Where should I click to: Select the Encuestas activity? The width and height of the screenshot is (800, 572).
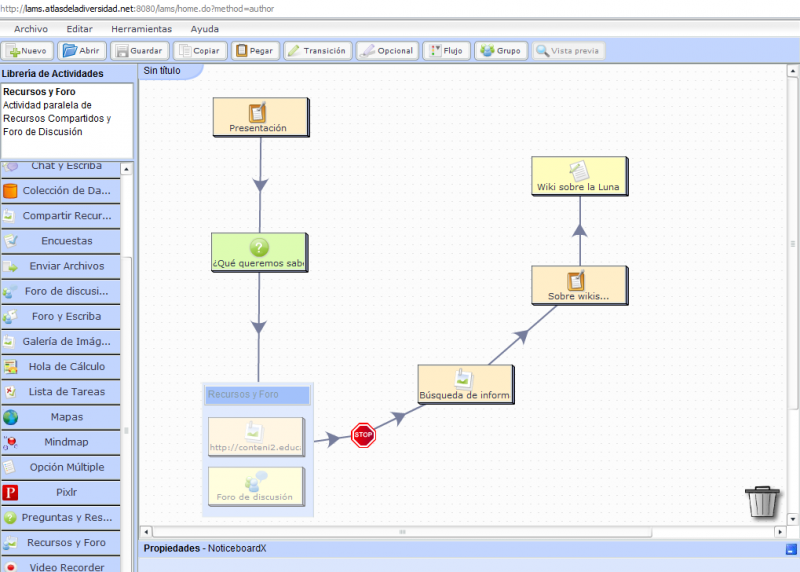tap(61, 241)
